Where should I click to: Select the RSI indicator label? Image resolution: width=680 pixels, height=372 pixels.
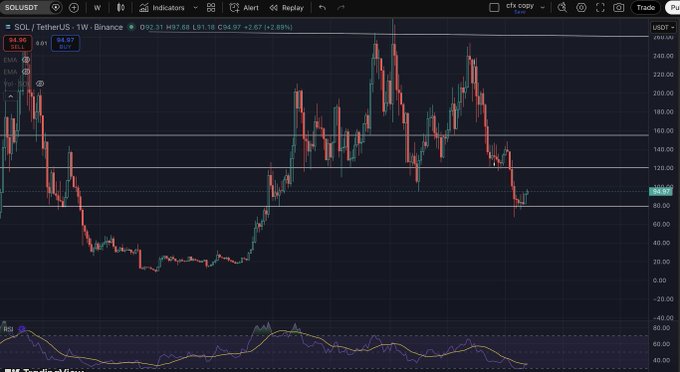tap(8, 329)
